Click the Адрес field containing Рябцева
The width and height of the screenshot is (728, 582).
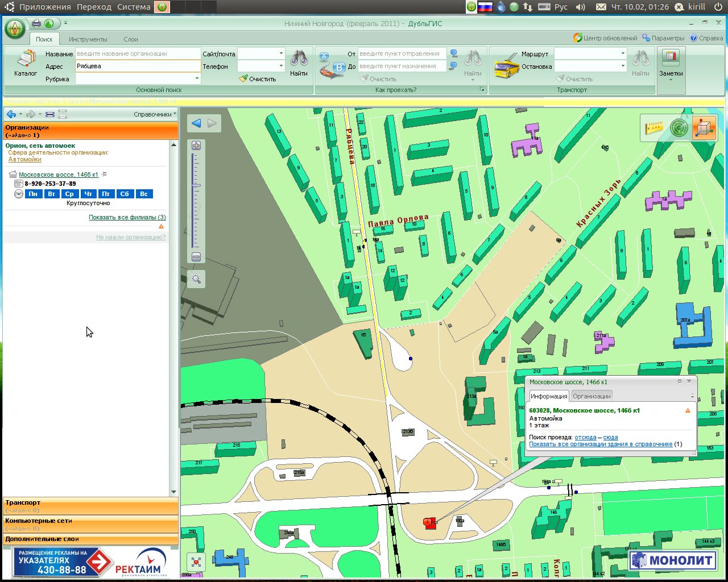138,66
